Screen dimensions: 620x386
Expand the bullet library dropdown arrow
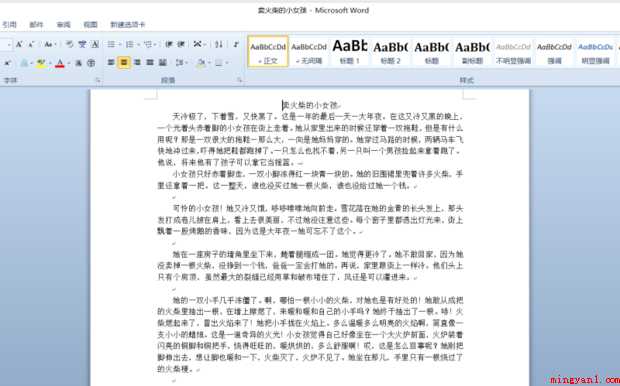pyautogui.click(x=119, y=45)
